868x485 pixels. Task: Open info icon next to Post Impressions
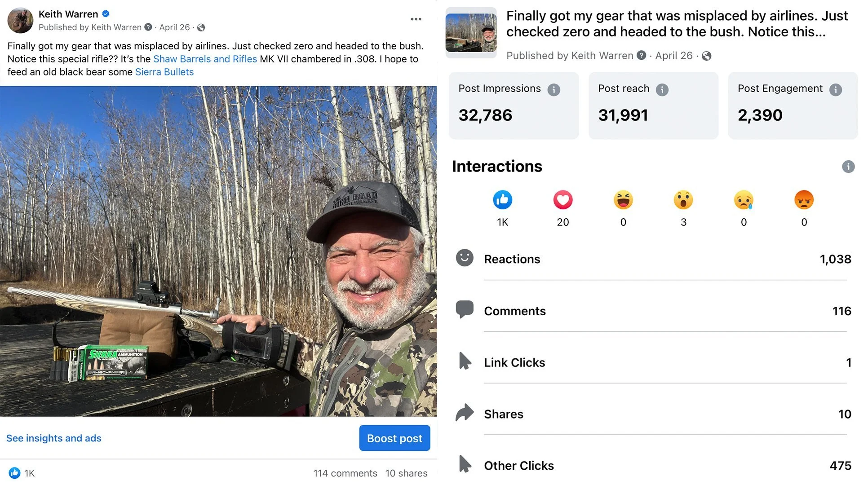tap(554, 90)
